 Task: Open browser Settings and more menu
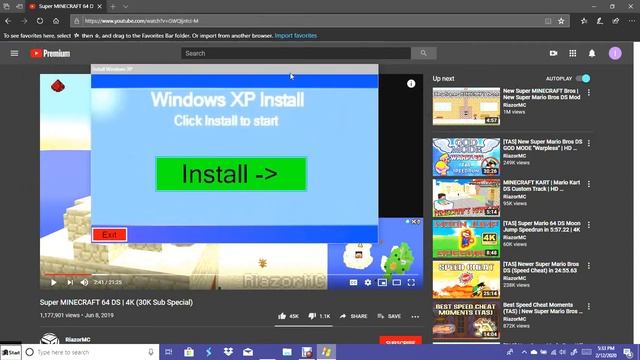pyautogui.click(x=631, y=21)
